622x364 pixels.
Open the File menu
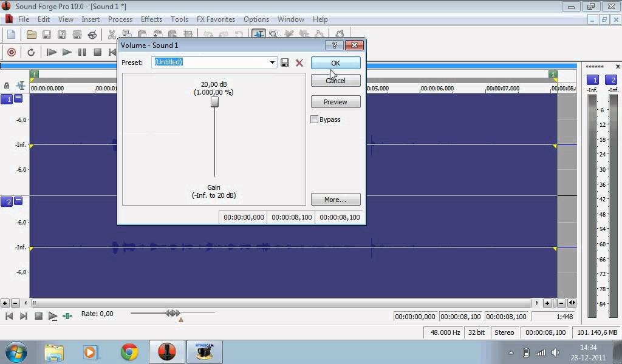24,19
